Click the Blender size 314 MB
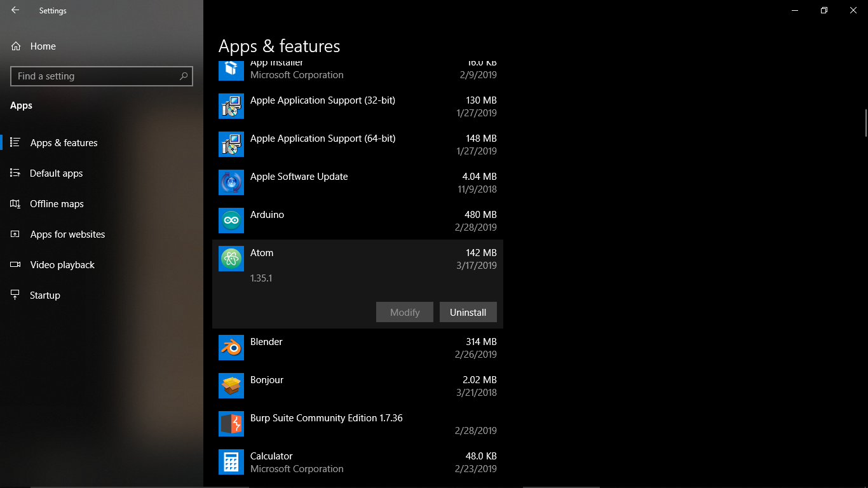 coord(481,342)
